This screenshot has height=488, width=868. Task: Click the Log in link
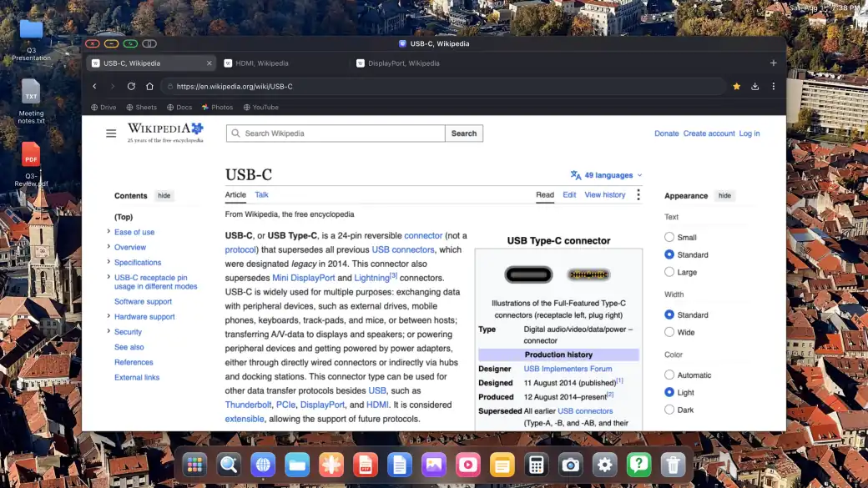pos(749,133)
